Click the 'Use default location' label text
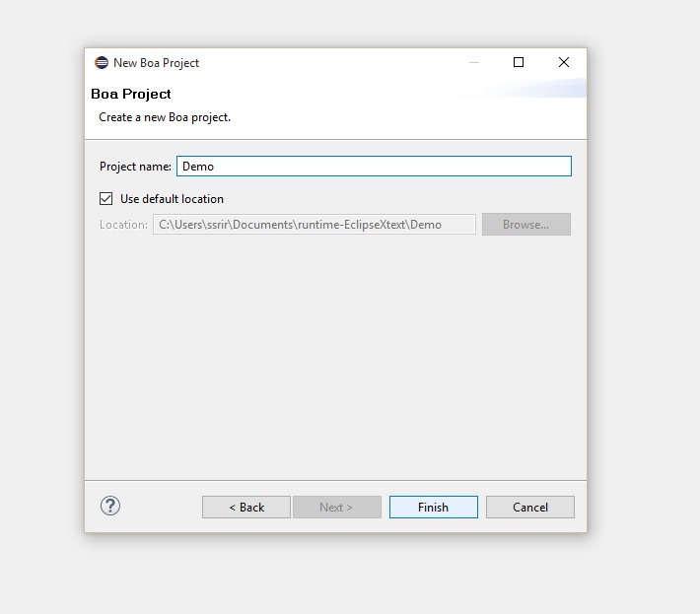The image size is (700, 614). (172, 199)
